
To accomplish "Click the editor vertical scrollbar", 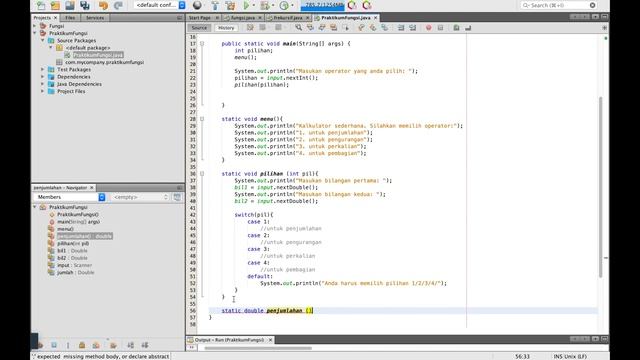I will click(x=600, y=187).
